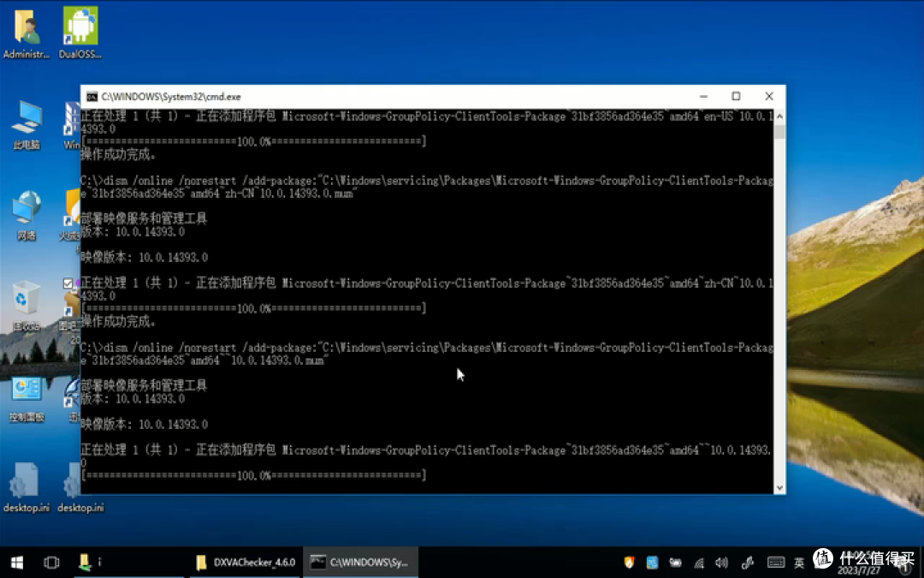This screenshot has width=924, height=578.
Task: Click the cmd scrollbar up arrow
Action: 779,116
